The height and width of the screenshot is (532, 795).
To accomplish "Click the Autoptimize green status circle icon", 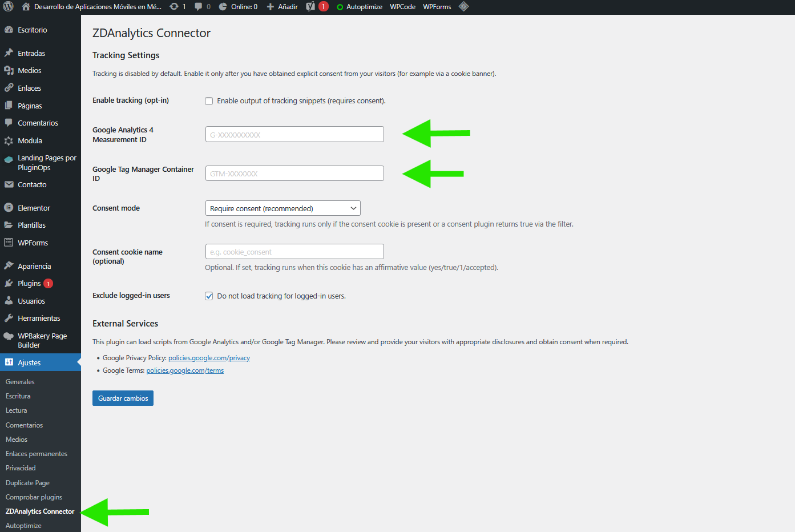I will 340,7.
